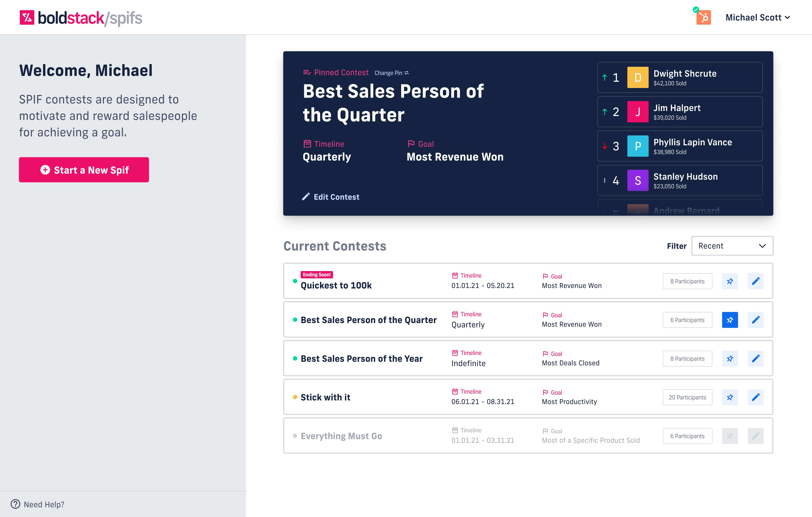Edit the Quickest to 100k contest
The image size is (812, 517).
click(x=755, y=281)
